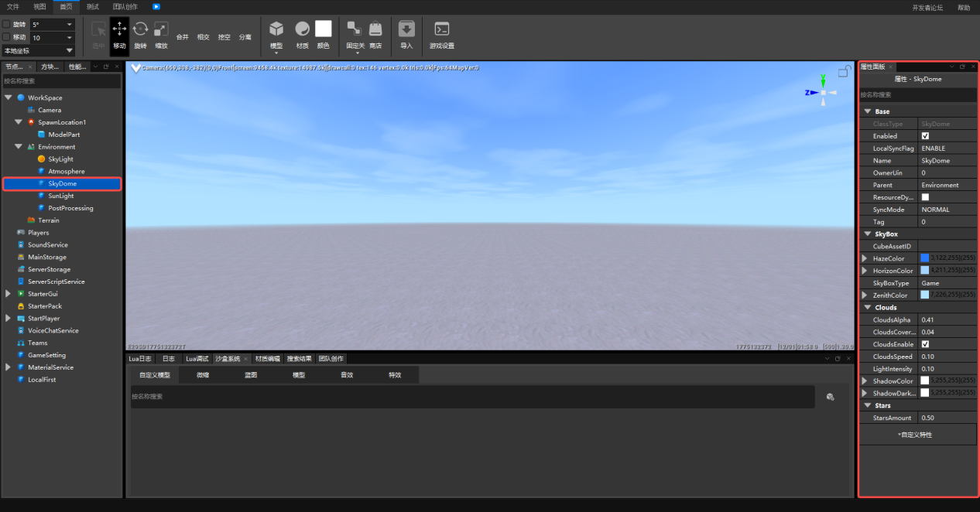
Task: Open the Test (测试) menu tab
Action: pyautogui.click(x=92, y=7)
